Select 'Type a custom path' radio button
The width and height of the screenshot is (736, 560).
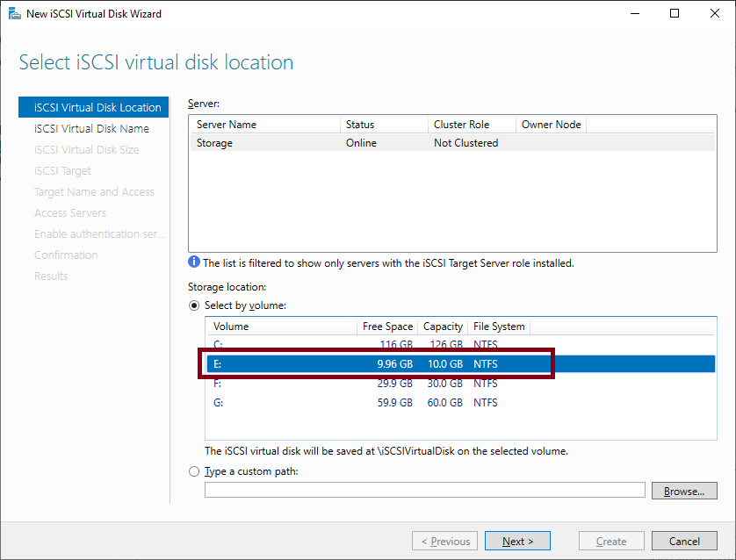click(x=194, y=471)
